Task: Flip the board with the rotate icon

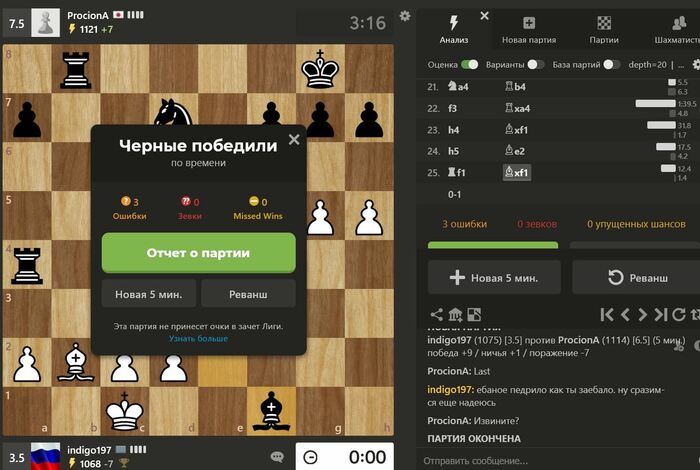Action: tap(679, 315)
